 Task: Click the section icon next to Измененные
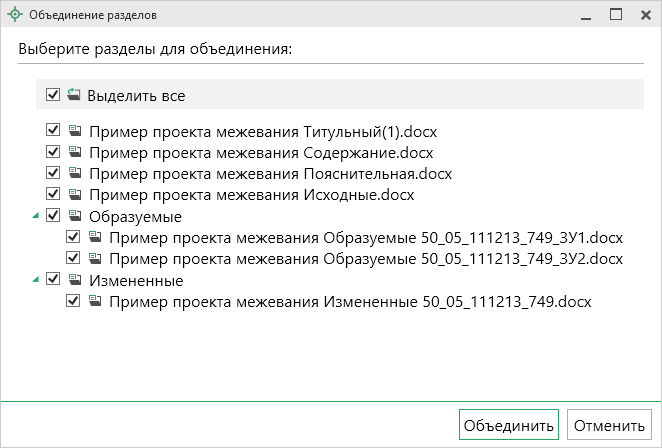click(x=74, y=280)
